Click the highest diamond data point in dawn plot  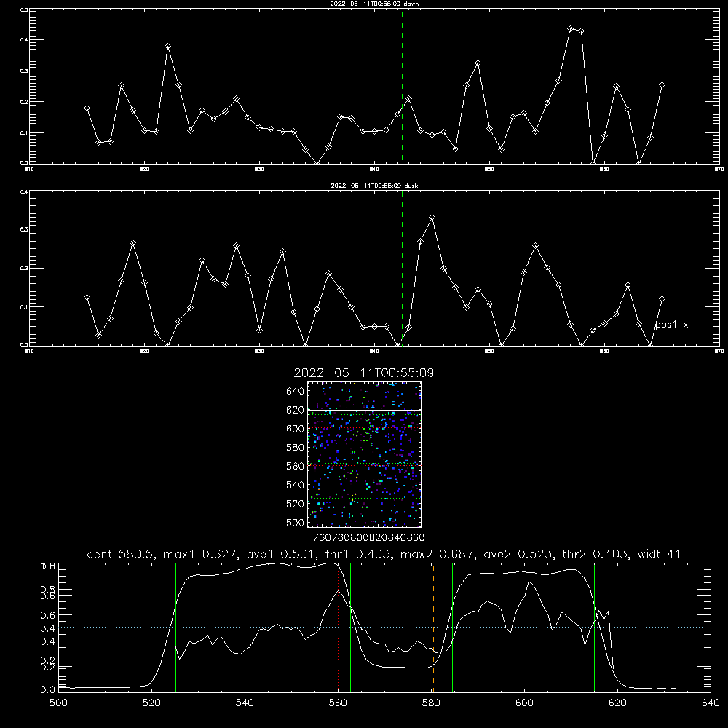[571, 29]
